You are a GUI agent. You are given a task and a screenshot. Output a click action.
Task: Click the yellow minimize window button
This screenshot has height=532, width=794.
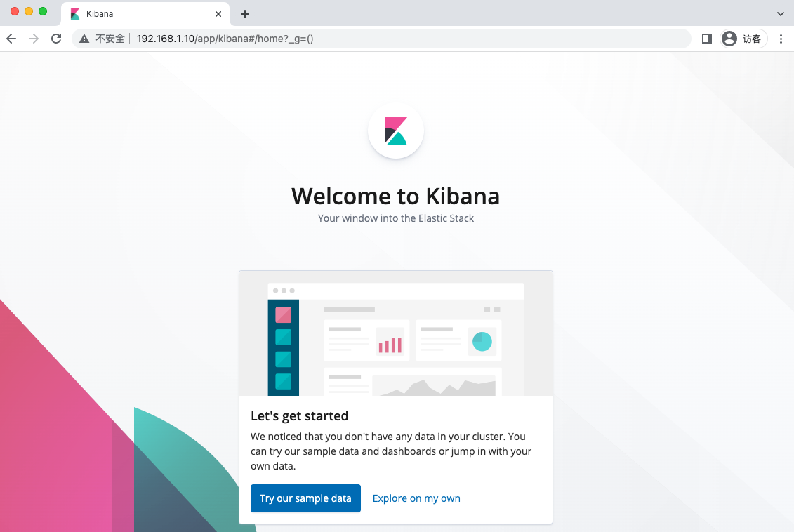tap(29, 11)
